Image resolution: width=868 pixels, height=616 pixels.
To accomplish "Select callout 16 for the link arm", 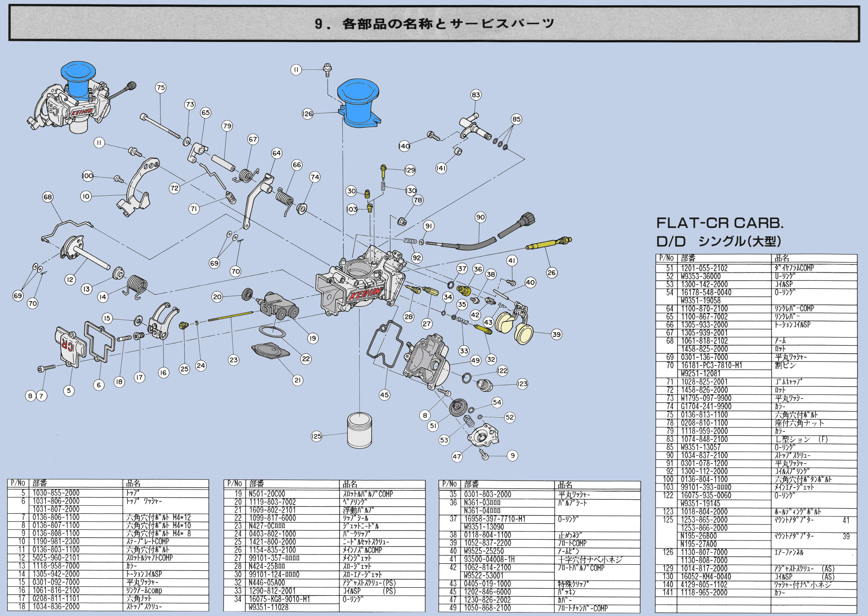I will (163, 373).
